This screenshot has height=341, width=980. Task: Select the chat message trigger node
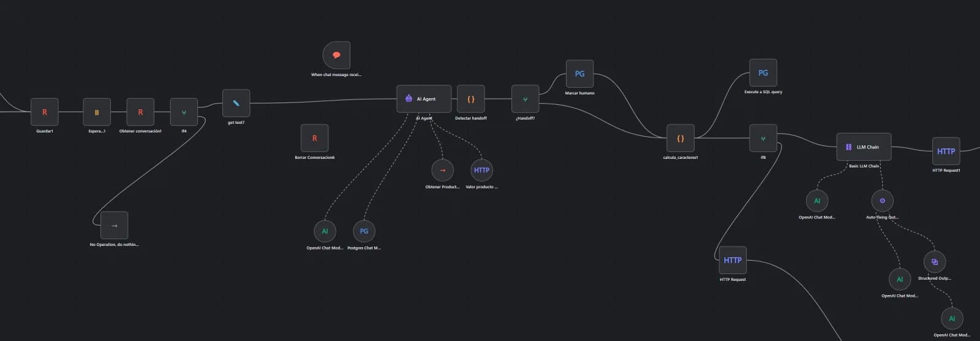pos(336,55)
